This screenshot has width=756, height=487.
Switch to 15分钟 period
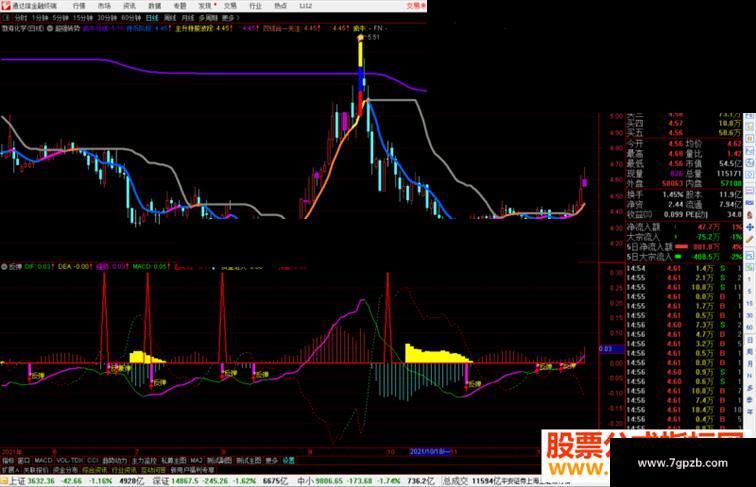[x=83, y=18]
